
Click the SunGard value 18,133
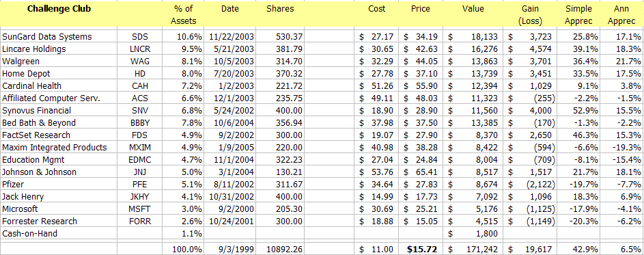click(x=473, y=37)
